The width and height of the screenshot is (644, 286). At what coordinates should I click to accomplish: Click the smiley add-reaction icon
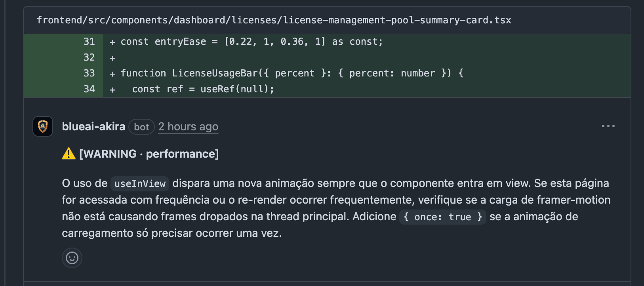(x=72, y=258)
